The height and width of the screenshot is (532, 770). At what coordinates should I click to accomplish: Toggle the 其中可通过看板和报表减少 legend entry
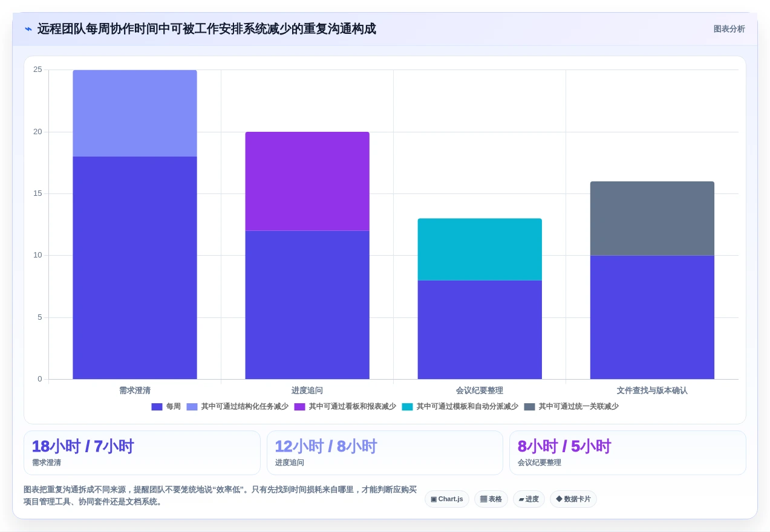[x=345, y=407]
